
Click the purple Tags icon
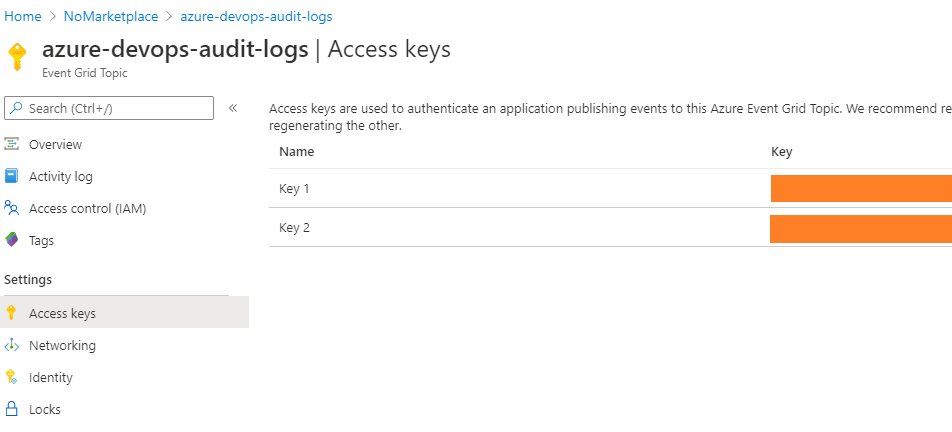tap(12, 241)
